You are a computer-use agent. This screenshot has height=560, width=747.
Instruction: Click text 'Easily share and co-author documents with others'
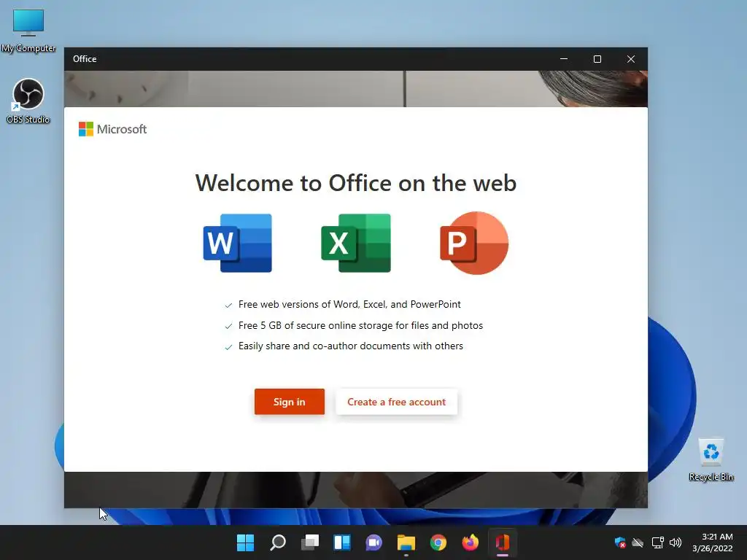click(351, 346)
